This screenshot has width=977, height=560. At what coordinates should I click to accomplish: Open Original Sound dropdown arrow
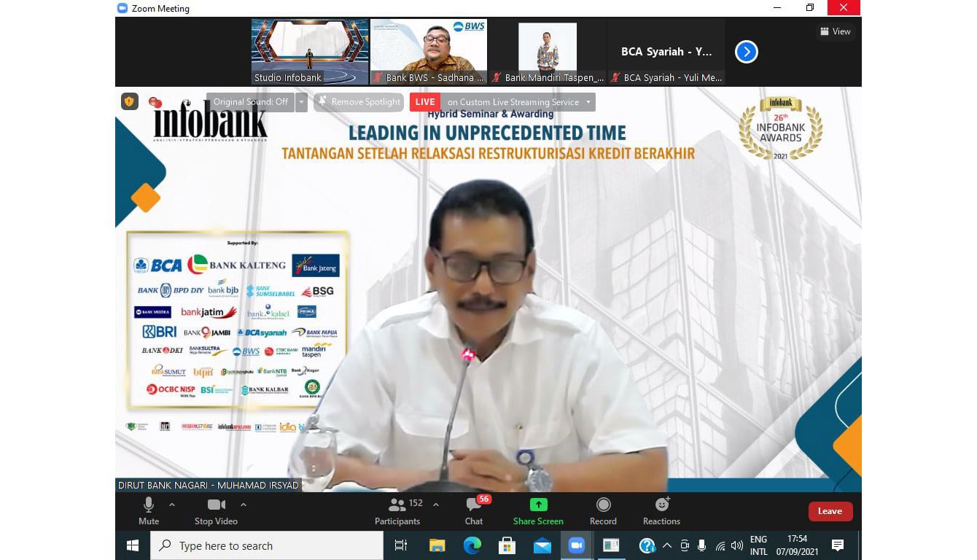point(301,102)
